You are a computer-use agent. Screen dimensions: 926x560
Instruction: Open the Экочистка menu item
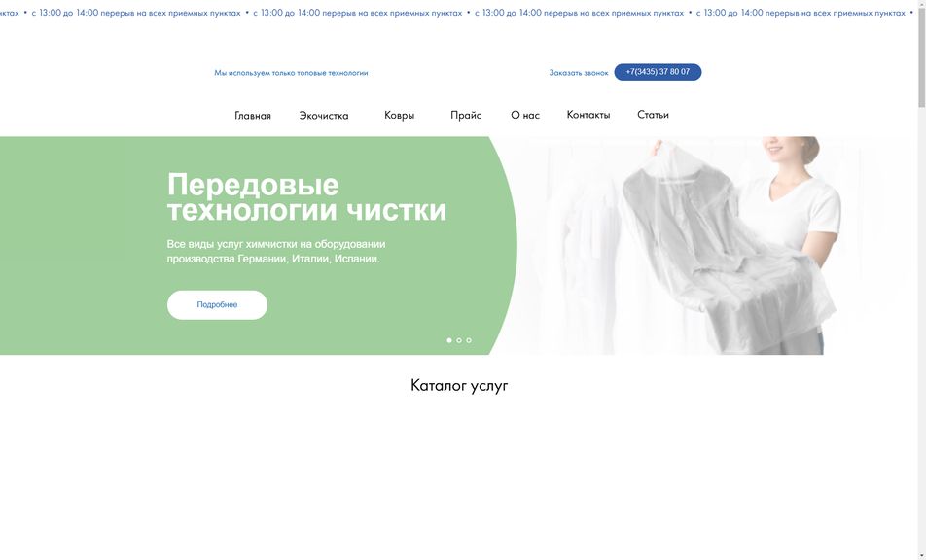pos(324,116)
